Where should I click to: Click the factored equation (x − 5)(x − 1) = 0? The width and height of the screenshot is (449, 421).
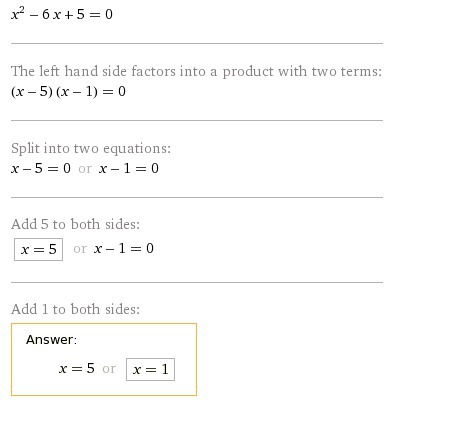coord(68,91)
